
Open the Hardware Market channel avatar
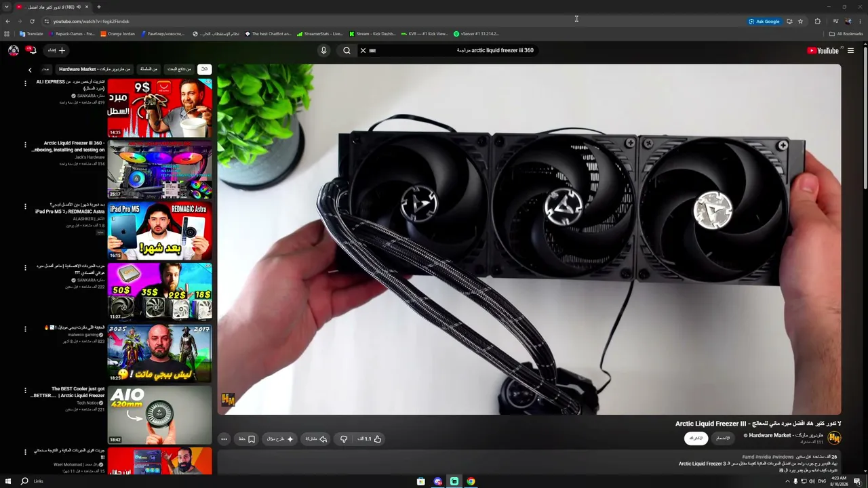834,438
